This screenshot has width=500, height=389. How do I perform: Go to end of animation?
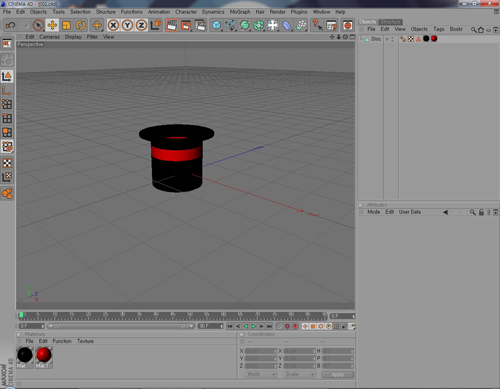270,326
